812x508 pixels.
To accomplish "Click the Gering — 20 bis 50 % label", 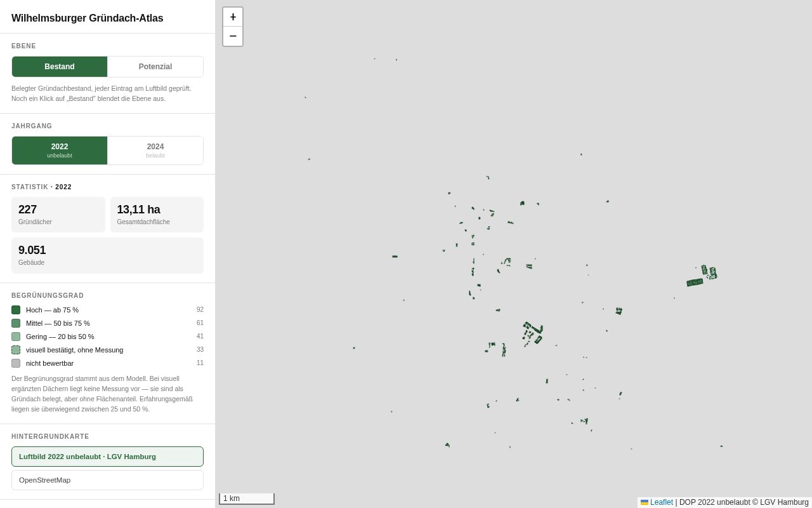I will coord(60,337).
